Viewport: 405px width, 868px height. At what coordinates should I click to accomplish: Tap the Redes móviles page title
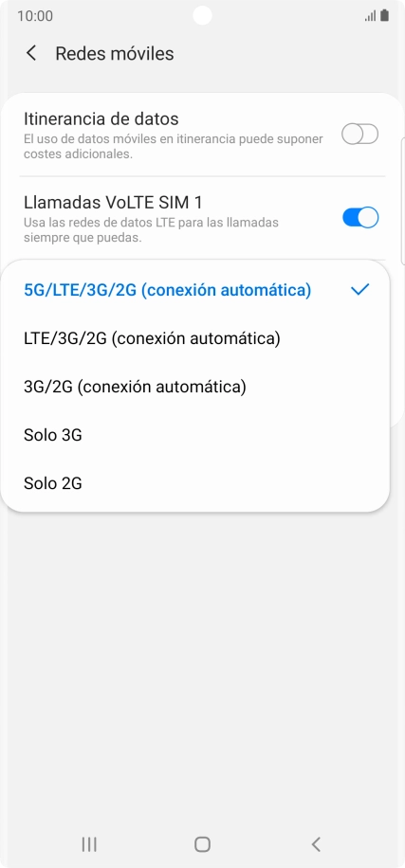(x=115, y=54)
